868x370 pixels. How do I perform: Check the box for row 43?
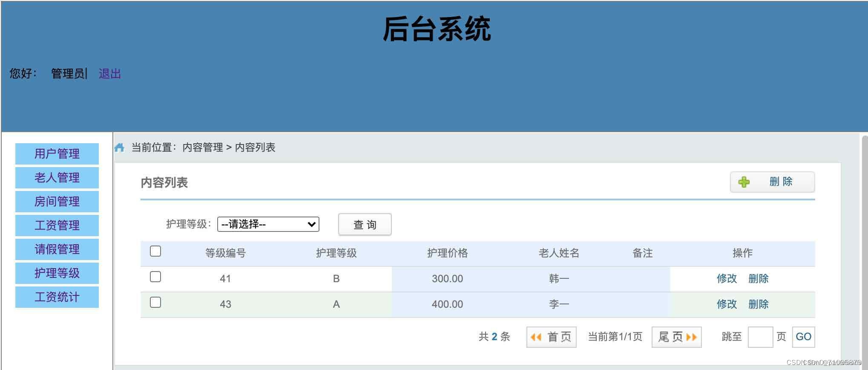pyautogui.click(x=155, y=302)
